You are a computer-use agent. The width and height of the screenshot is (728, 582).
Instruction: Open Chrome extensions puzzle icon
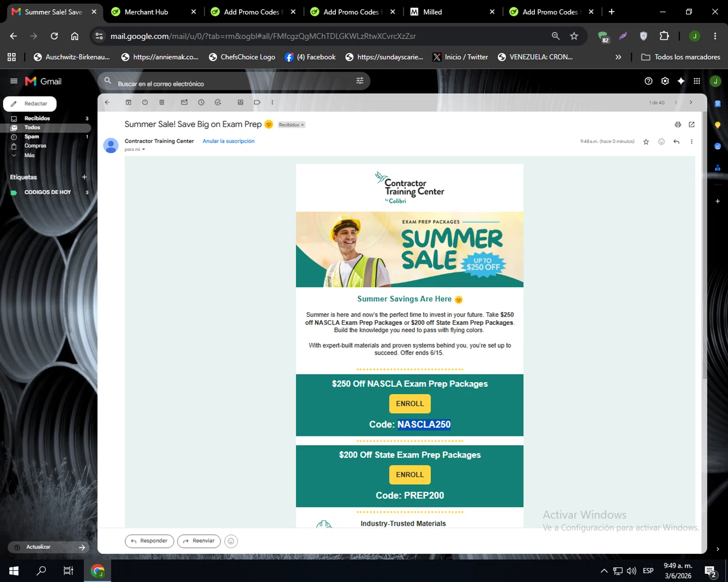[x=664, y=36]
